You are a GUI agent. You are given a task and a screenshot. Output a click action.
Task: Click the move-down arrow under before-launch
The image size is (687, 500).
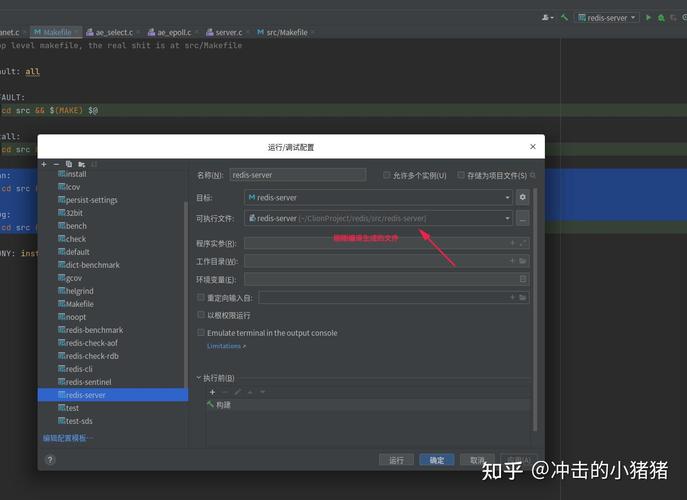[x=262, y=392]
